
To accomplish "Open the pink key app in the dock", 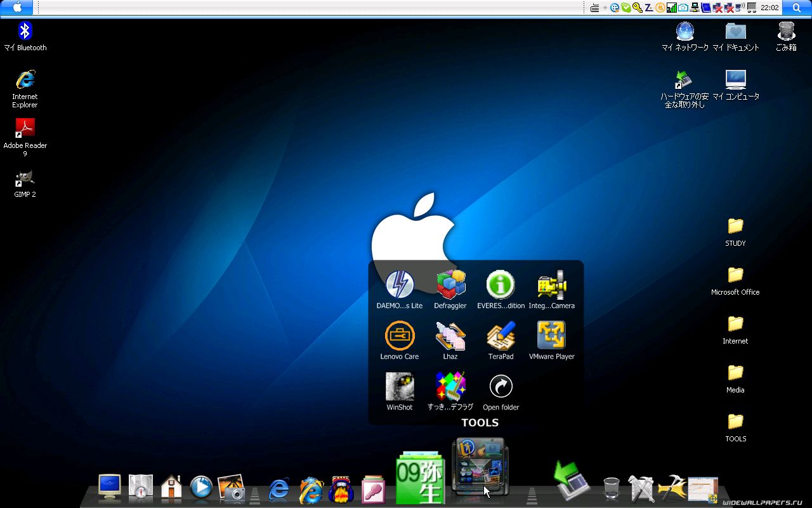I will tap(373, 490).
